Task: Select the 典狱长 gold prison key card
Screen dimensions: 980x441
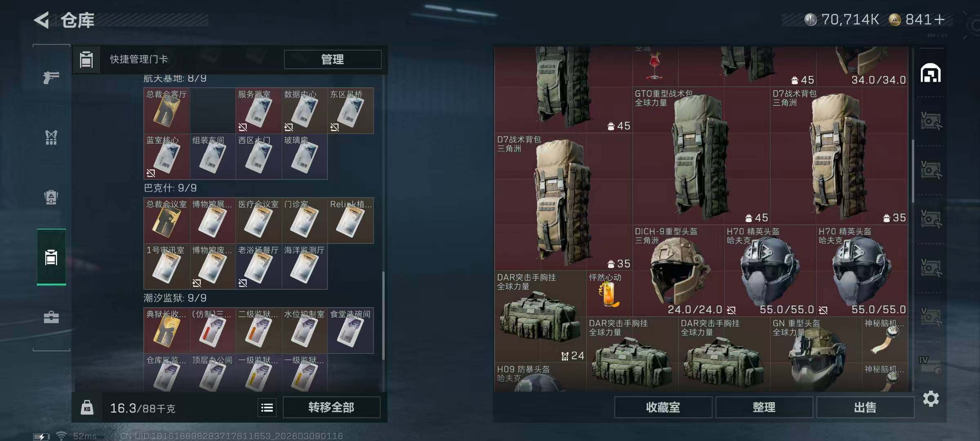Action: point(167,330)
